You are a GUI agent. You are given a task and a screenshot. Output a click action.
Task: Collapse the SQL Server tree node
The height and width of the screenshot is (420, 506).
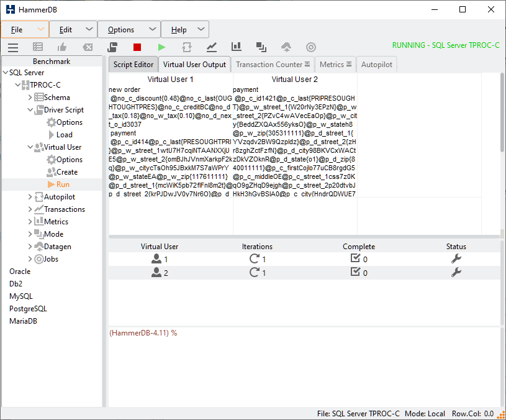click(x=6, y=73)
